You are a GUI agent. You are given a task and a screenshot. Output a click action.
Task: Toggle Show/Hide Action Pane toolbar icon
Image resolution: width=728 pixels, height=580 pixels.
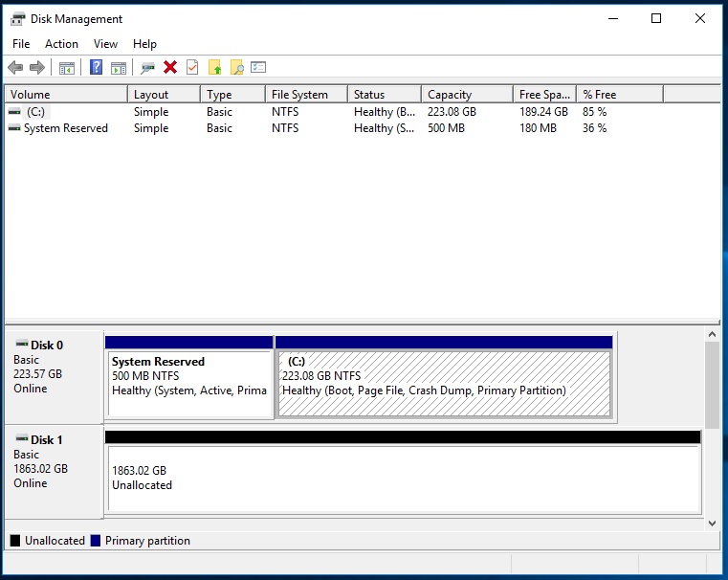[x=119, y=68]
